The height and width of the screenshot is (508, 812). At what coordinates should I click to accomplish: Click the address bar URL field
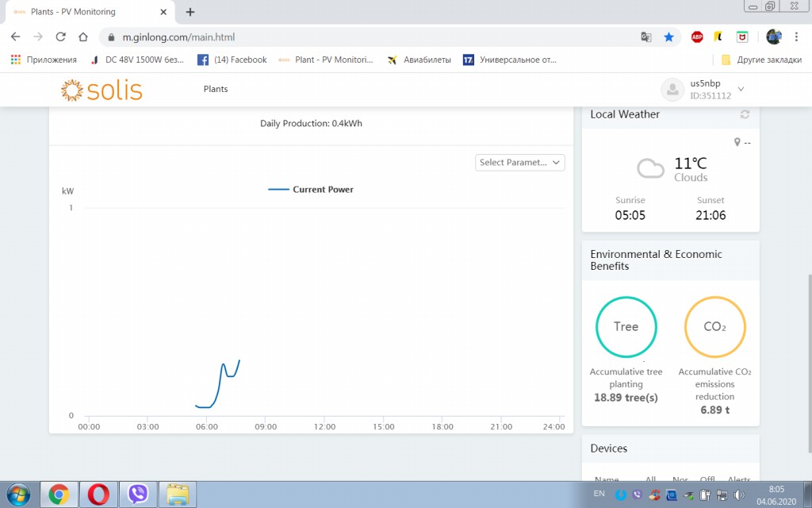coord(357,37)
